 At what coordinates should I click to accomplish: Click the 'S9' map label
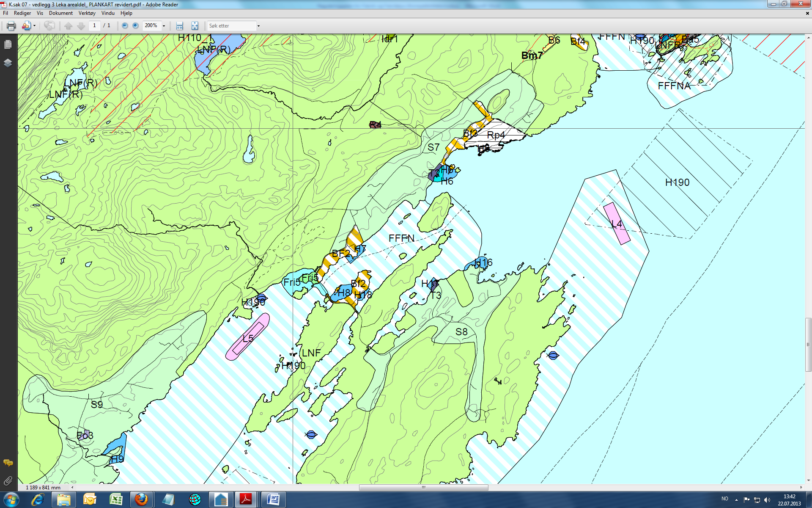97,404
